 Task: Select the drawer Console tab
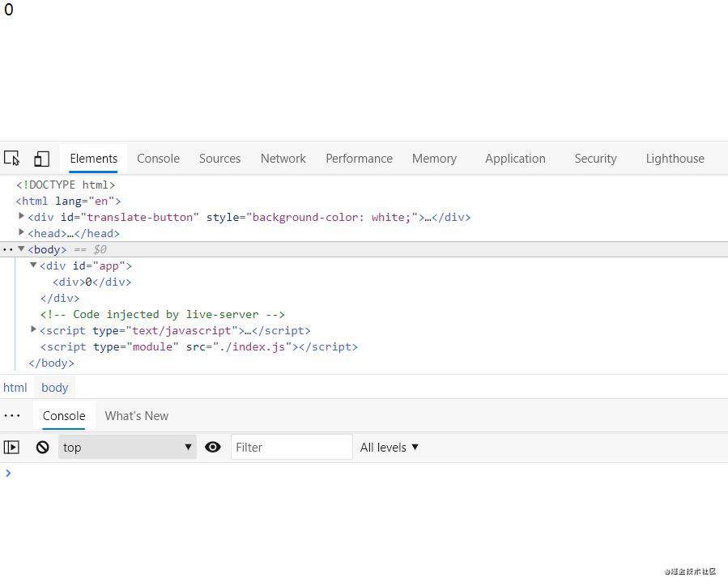coord(64,416)
